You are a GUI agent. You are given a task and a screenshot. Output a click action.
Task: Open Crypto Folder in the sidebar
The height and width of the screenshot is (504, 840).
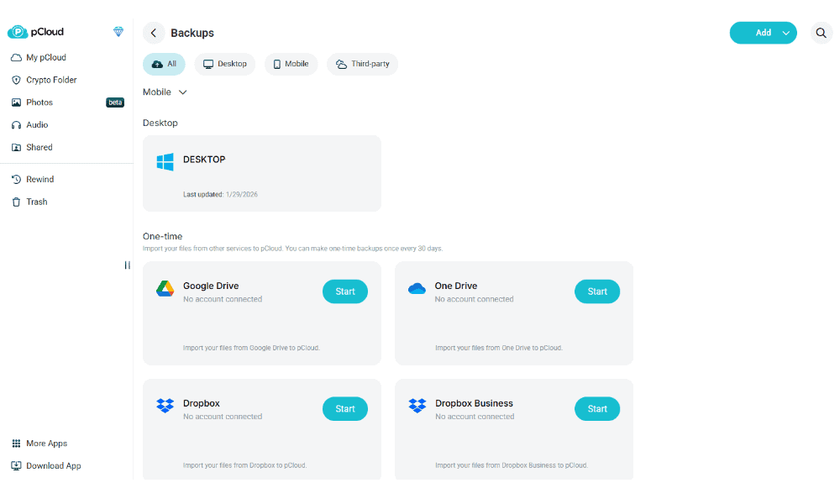(51, 80)
